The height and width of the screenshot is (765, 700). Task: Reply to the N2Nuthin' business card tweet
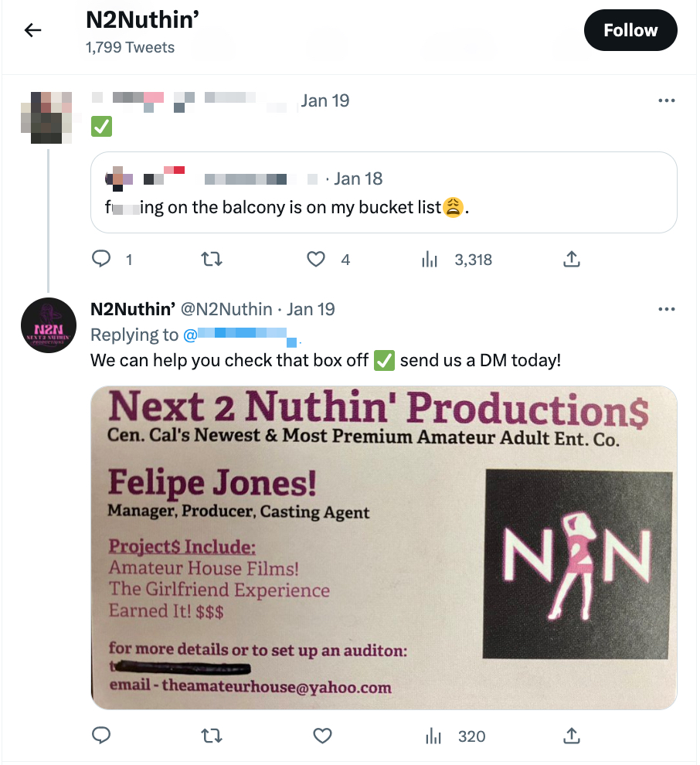pyautogui.click(x=102, y=736)
